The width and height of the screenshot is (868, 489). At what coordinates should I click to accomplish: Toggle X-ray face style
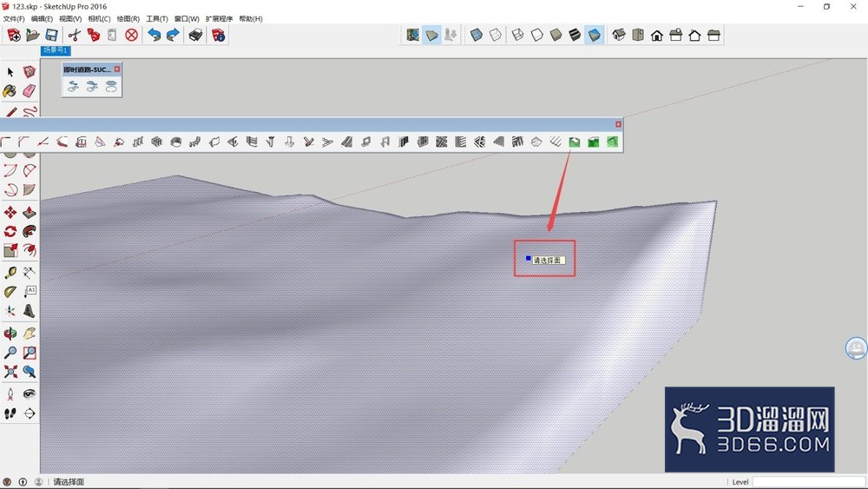click(476, 35)
